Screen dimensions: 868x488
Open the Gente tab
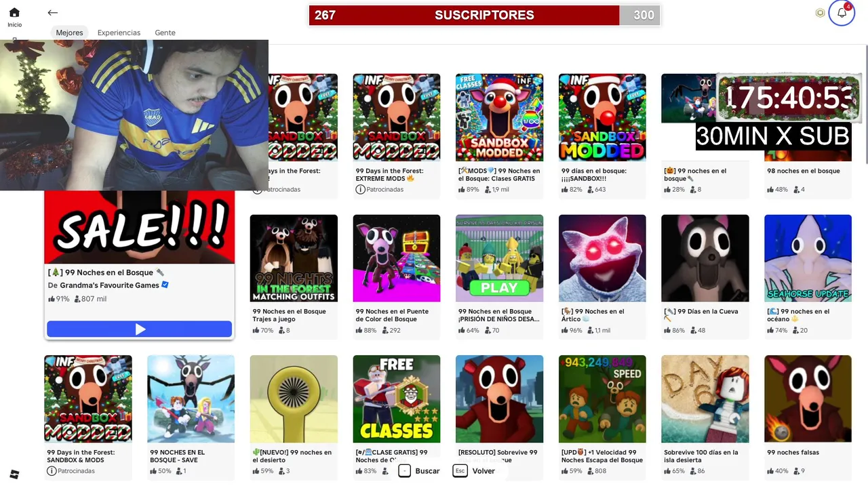165,33
